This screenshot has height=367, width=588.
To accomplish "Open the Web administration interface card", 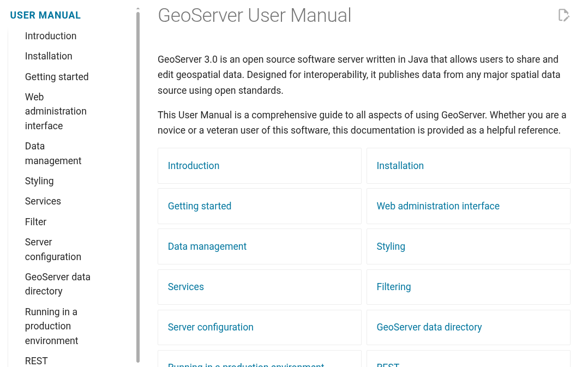I will [x=438, y=206].
